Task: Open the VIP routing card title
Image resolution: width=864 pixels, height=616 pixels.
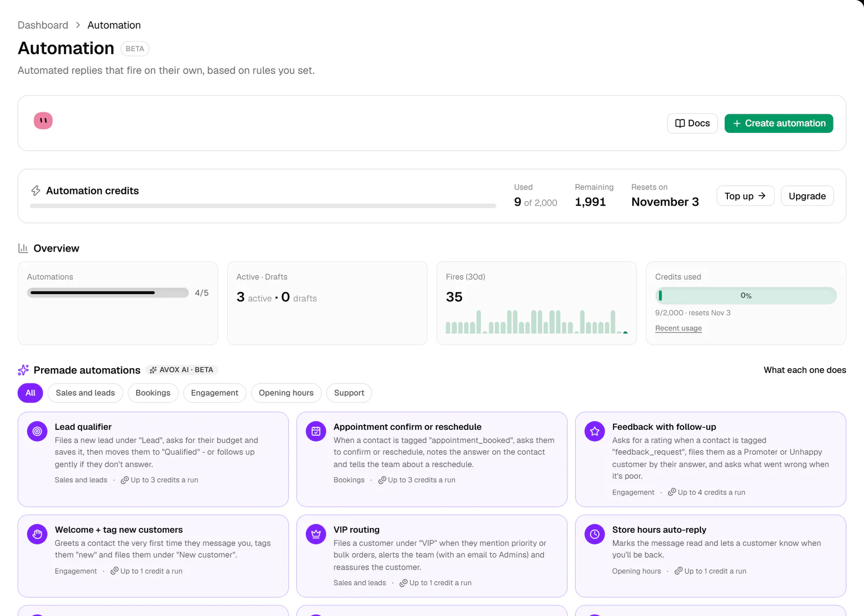Action: (x=356, y=530)
